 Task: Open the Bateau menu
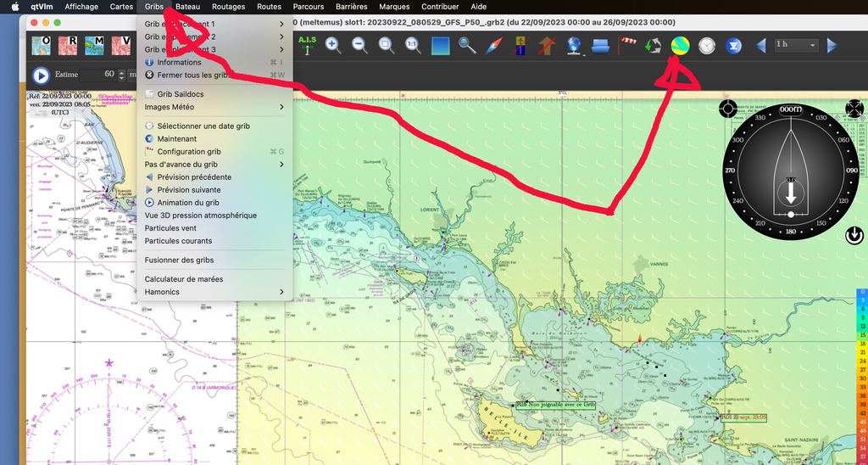187,7
